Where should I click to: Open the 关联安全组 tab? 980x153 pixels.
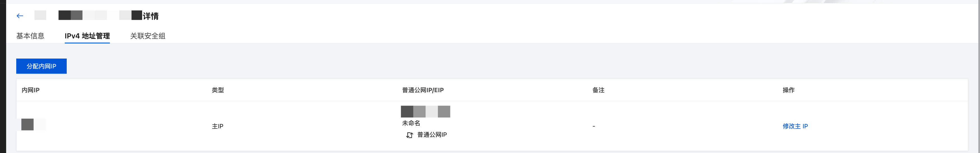coord(148,36)
